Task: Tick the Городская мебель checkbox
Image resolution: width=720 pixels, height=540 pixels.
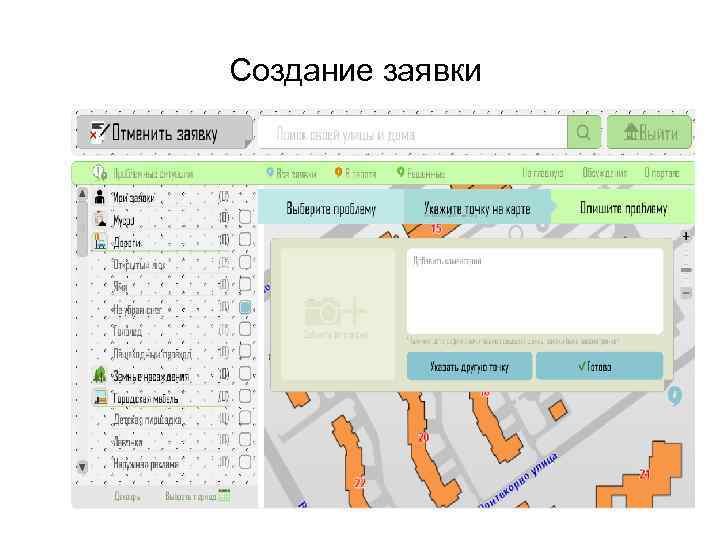Action: pyautogui.click(x=245, y=395)
